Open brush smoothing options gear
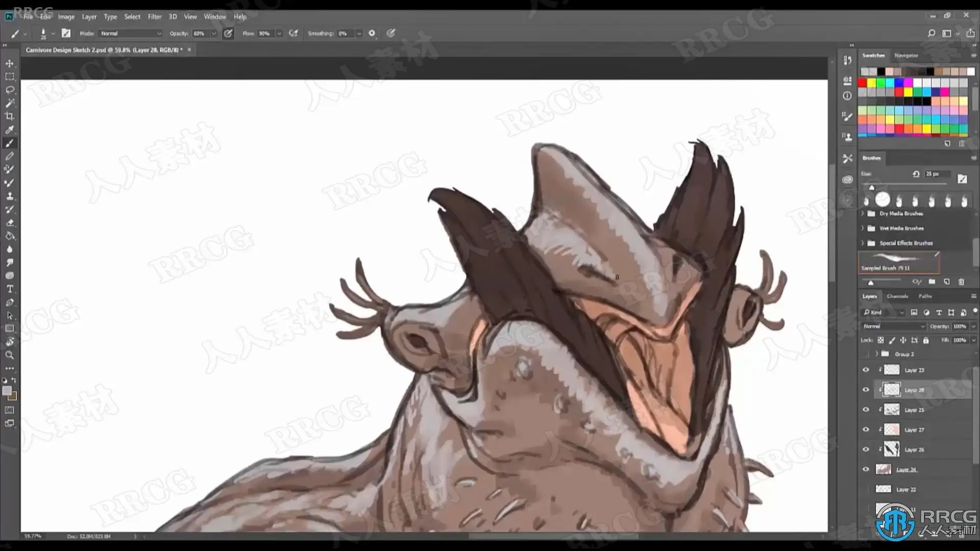The width and height of the screenshot is (980, 551). tap(372, 33)
